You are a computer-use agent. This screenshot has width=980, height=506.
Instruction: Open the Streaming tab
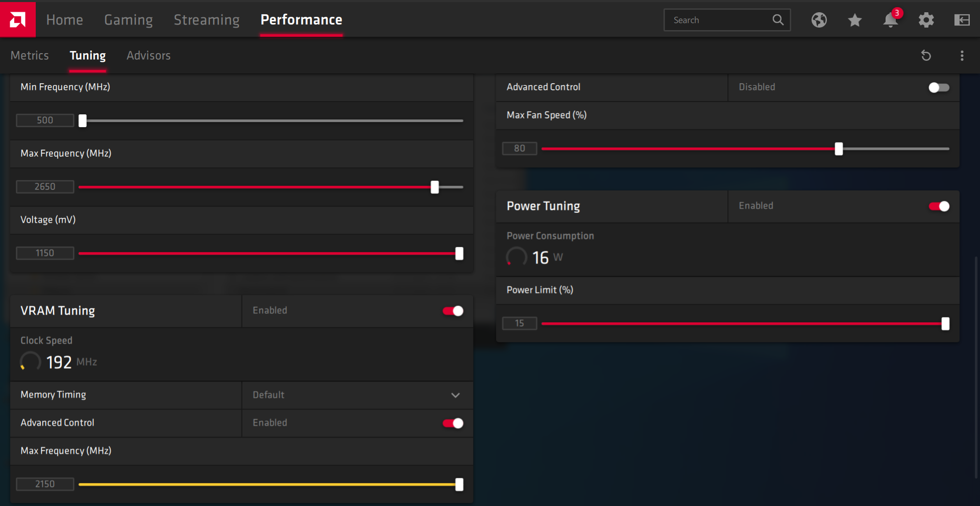tap(207, 19)
